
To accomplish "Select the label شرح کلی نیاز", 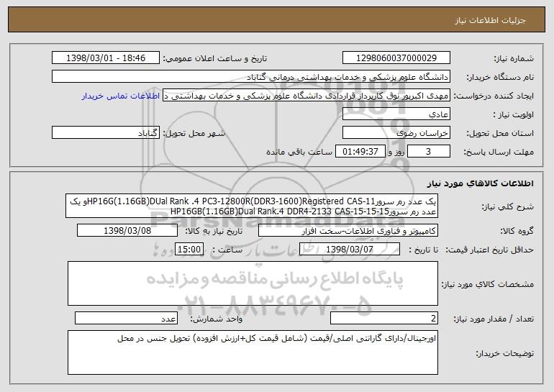I will pos(508,206).
